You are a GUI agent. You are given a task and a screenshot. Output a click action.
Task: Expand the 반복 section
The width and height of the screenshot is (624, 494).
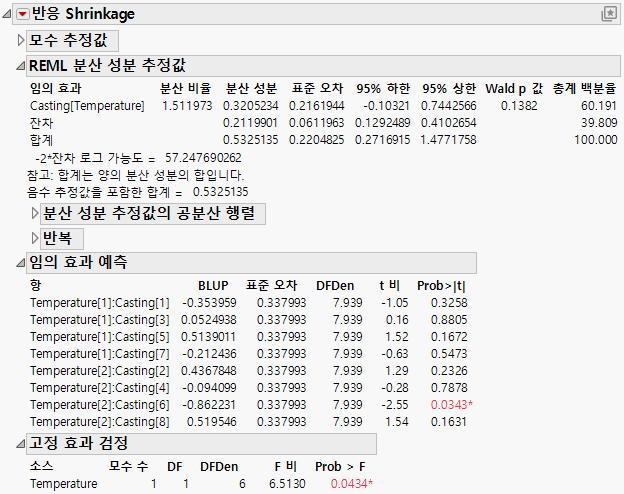(35, 238)
